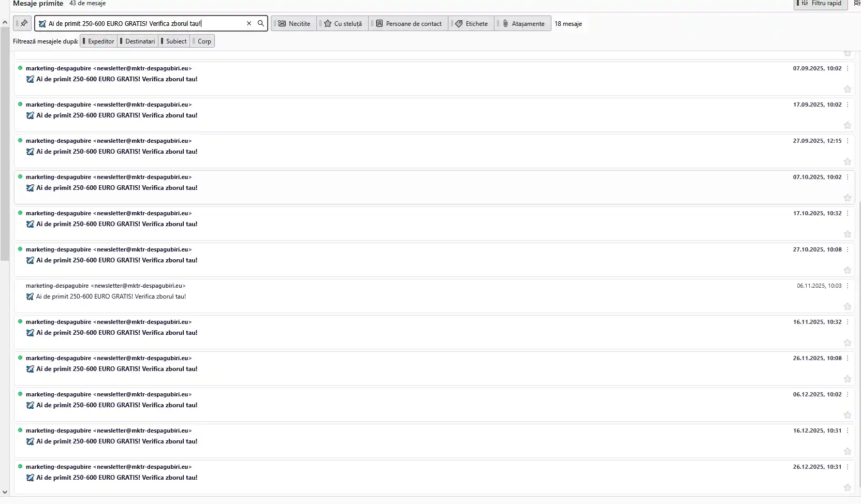The image size is (861, 504).
Task: Toggle the Necitite unread filter
Action: click(294, 24)
